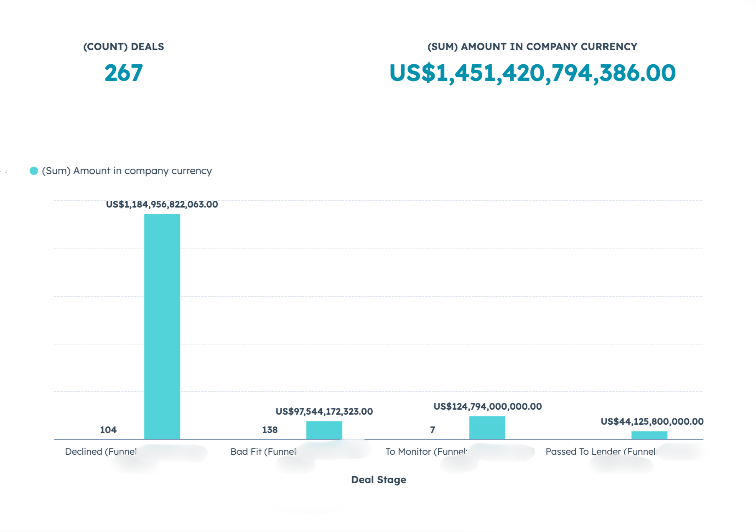
Task: Select the Passed To Lender bar
Action: pyautogui.click(x=649, y=435)
